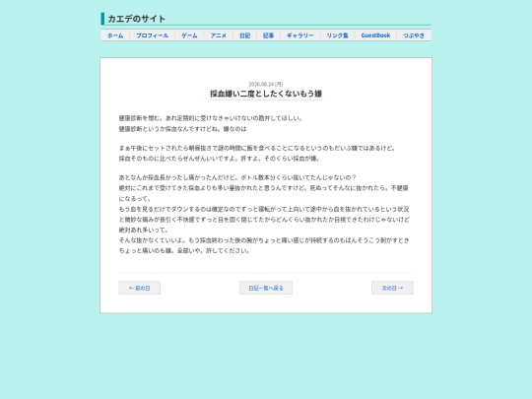
Task: Go to the プロフィール page
Action: [153, 35]
